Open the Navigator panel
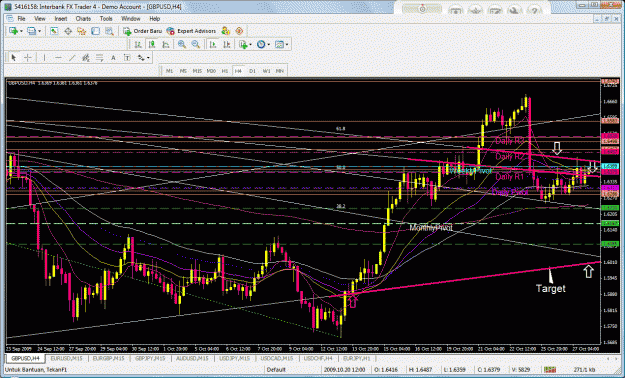The width and height of the screenshot is (625, 378). [x=82, y=31]
